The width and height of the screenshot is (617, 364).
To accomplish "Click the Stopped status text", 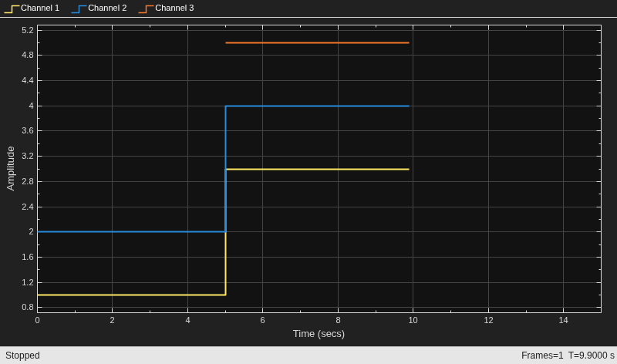I will pos(22,356).
